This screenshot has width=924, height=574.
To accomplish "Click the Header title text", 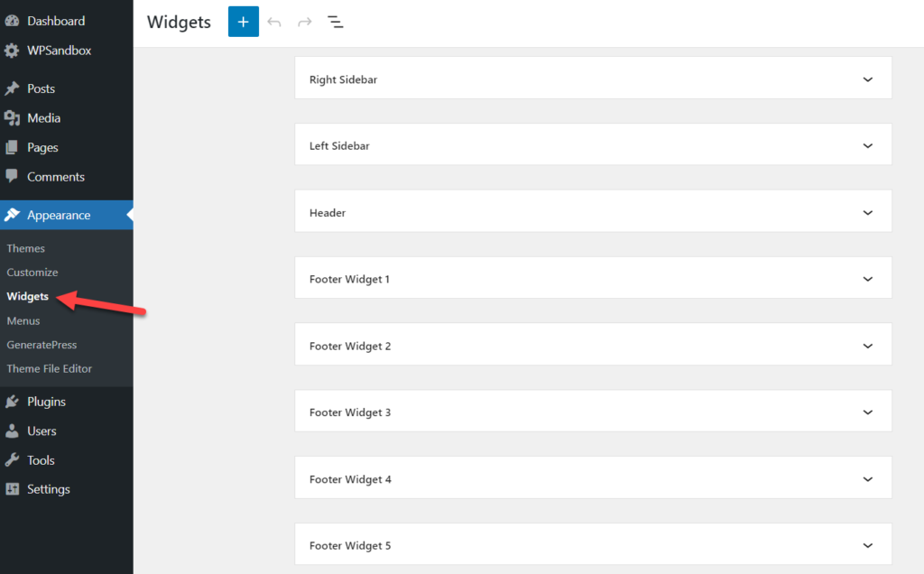I will point(328,213).
